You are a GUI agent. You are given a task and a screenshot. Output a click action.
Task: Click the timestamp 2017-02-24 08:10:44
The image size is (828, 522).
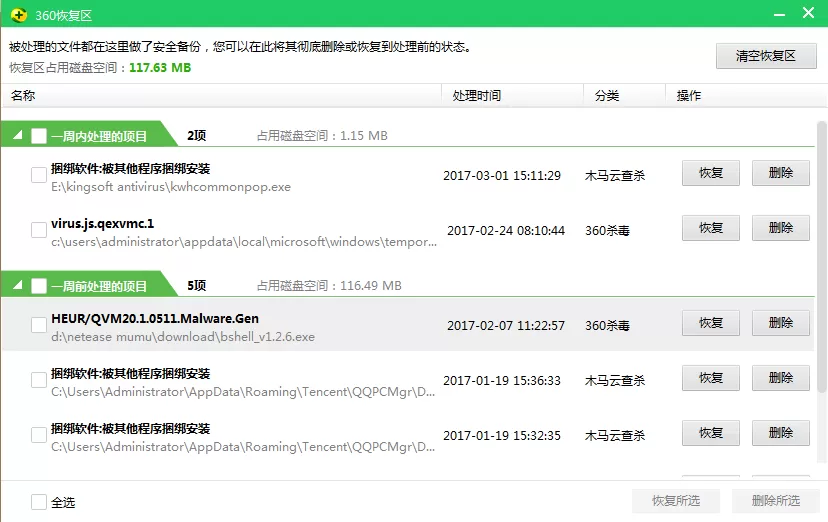click(x=506, y=231)
